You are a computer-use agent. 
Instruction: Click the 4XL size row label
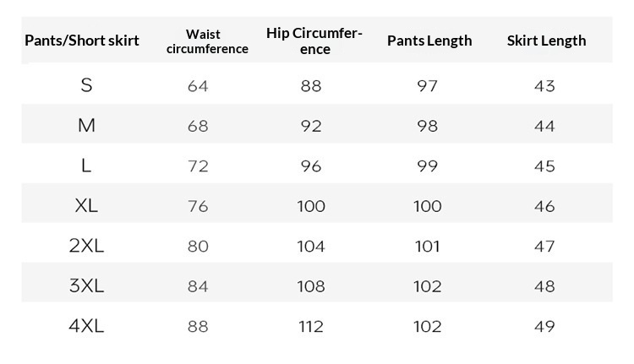(x=86, y=326)
